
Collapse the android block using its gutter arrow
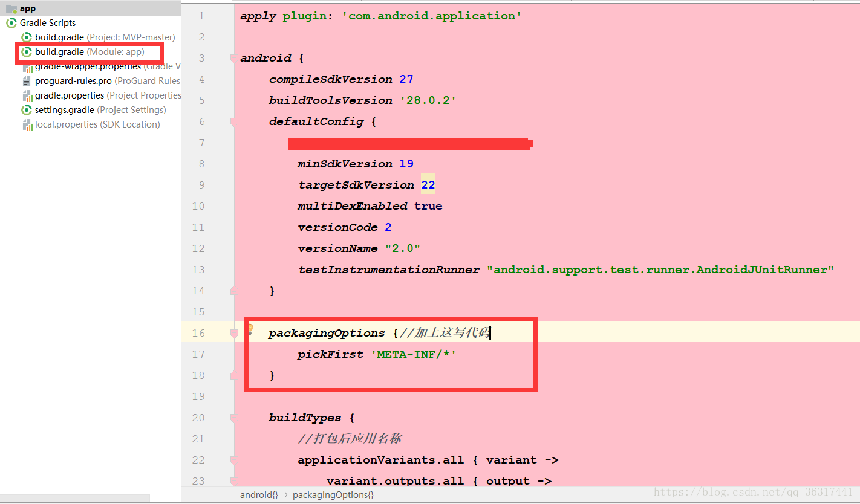(x=233, y=57)
